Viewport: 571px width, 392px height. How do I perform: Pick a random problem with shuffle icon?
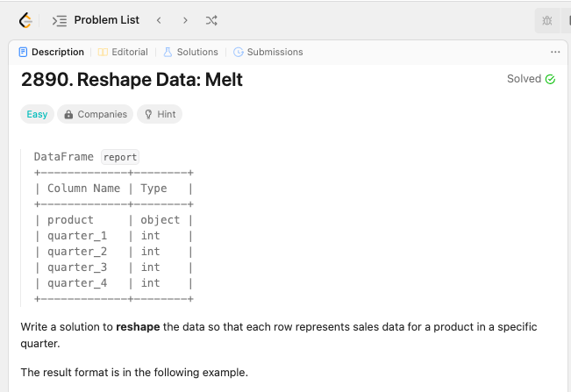point(211,20)
